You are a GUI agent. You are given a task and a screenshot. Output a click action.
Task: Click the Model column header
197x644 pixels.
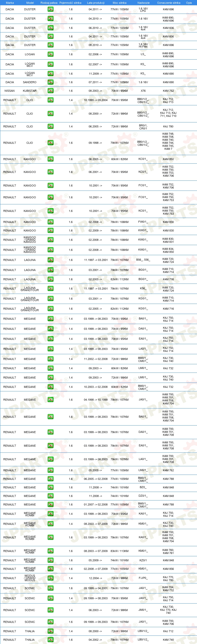tap(30, 3)
